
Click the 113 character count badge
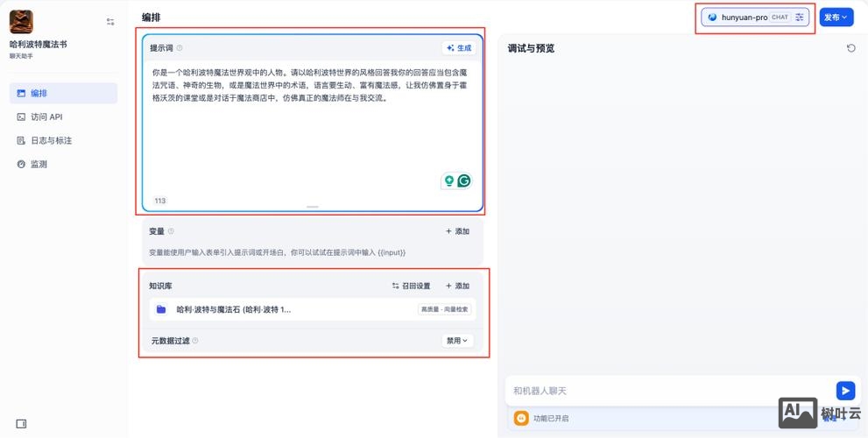tap(160, 201)
